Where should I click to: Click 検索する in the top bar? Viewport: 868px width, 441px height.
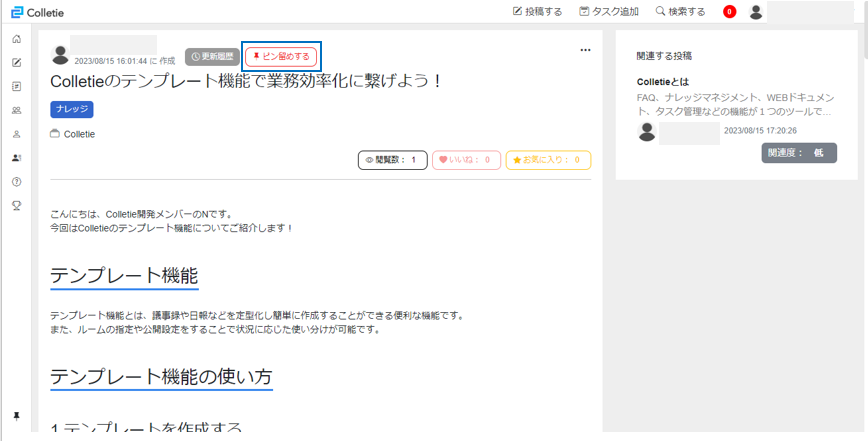click(680, 12)
